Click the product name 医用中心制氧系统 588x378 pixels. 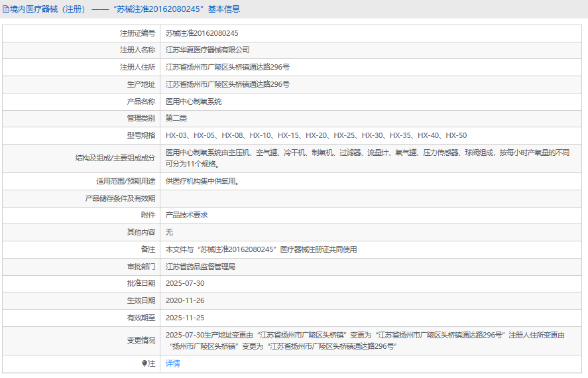coord(194,101)
